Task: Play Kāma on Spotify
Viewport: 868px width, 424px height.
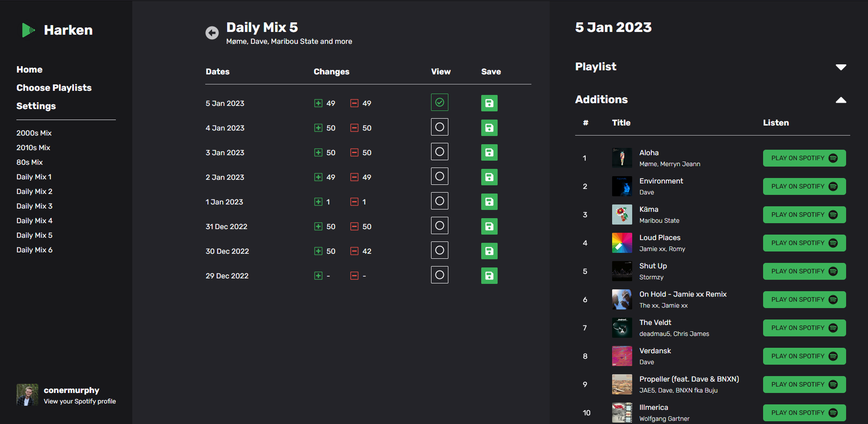Action: (x=804, y=215)
